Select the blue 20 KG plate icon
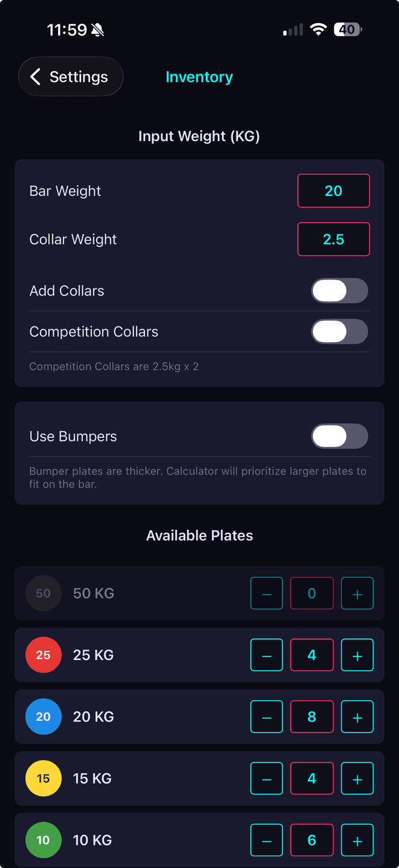The height and width of the screenshot is (868, 399). click(x=43, y=716)
